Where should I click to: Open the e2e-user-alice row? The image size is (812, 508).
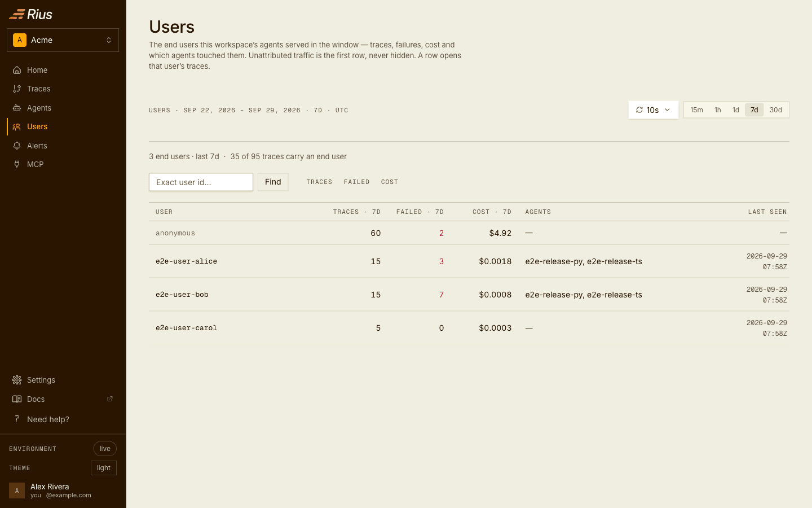(x=469, y=261)
